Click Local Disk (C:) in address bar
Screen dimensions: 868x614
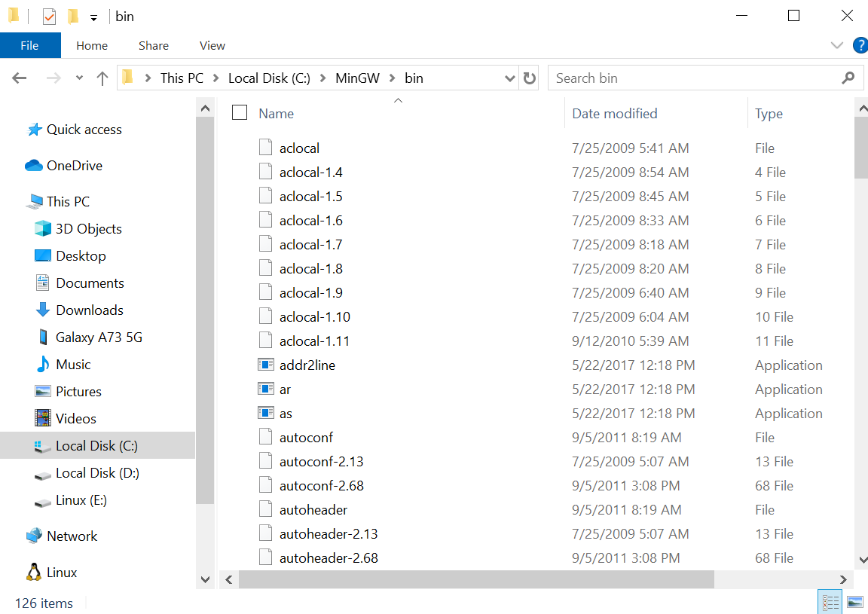click(269, 78)
